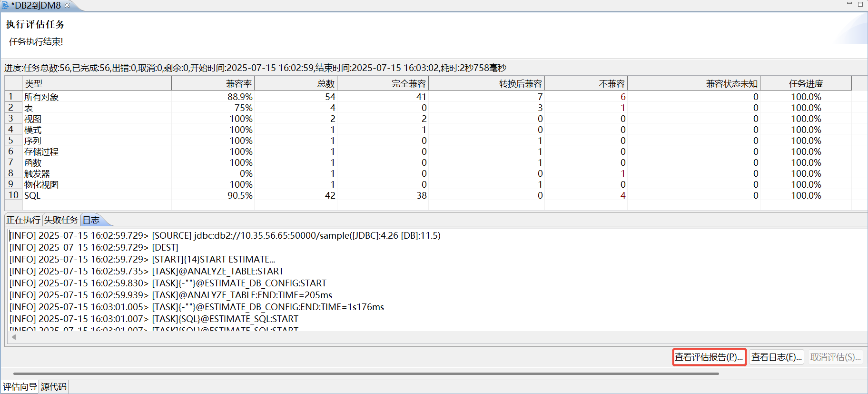868x394 pixels.
Task: Click the [DEST] log line
Action: (94, 247)
